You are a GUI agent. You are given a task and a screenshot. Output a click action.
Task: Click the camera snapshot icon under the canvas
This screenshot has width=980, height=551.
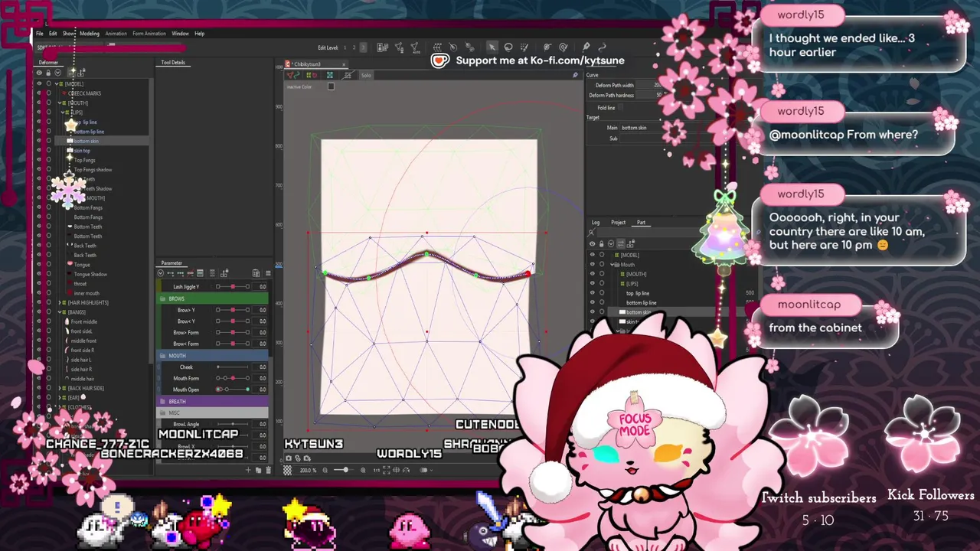coord(289,458)
